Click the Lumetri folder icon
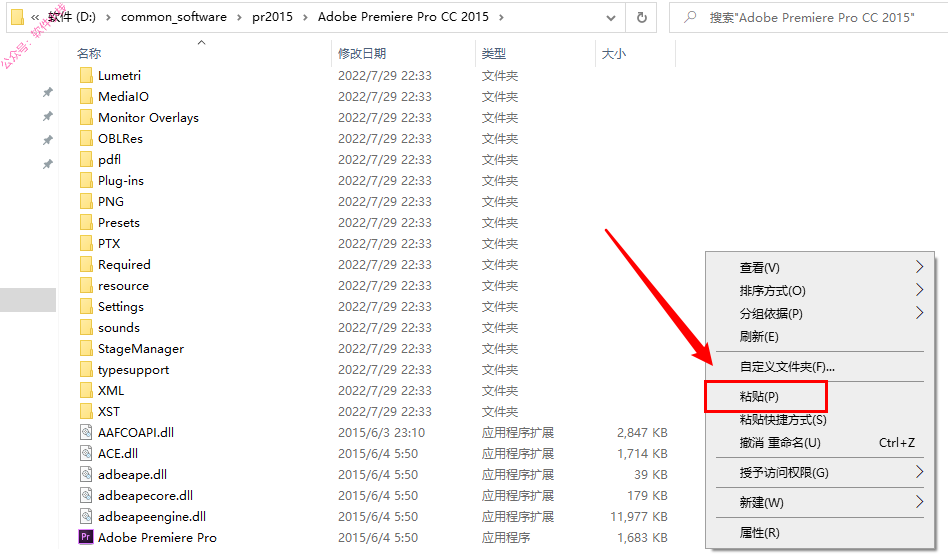 point(86,76)
